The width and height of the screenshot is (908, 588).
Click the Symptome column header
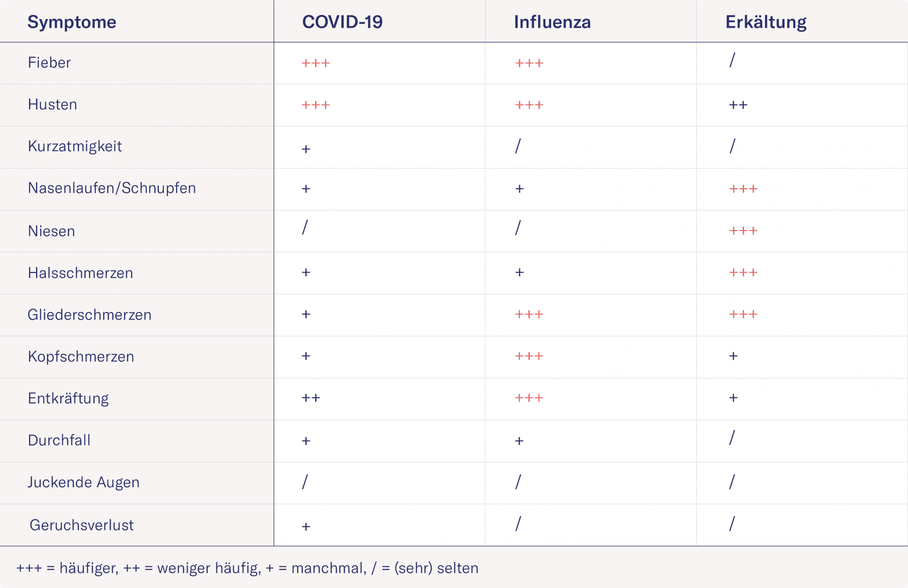coord(72,22)
